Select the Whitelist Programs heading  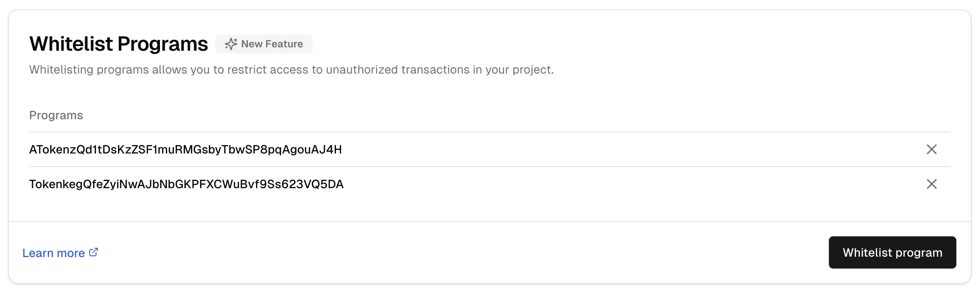(118, 43)
